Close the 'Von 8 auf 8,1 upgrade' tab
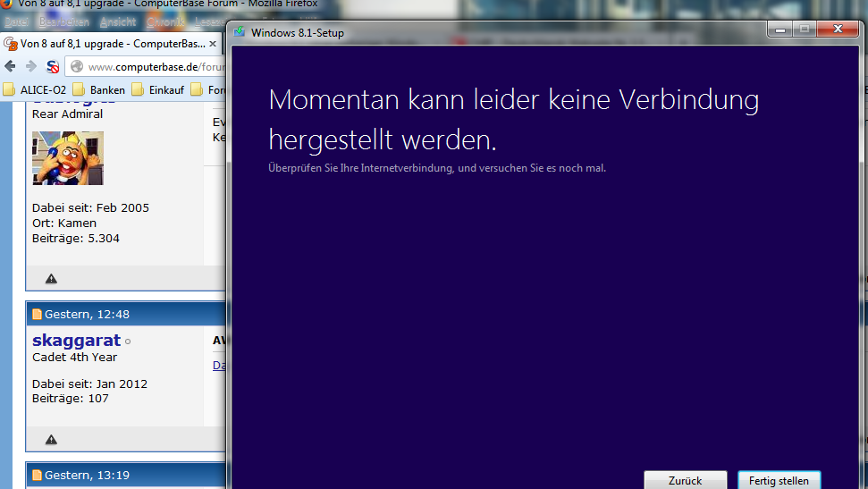 [213, 43]
